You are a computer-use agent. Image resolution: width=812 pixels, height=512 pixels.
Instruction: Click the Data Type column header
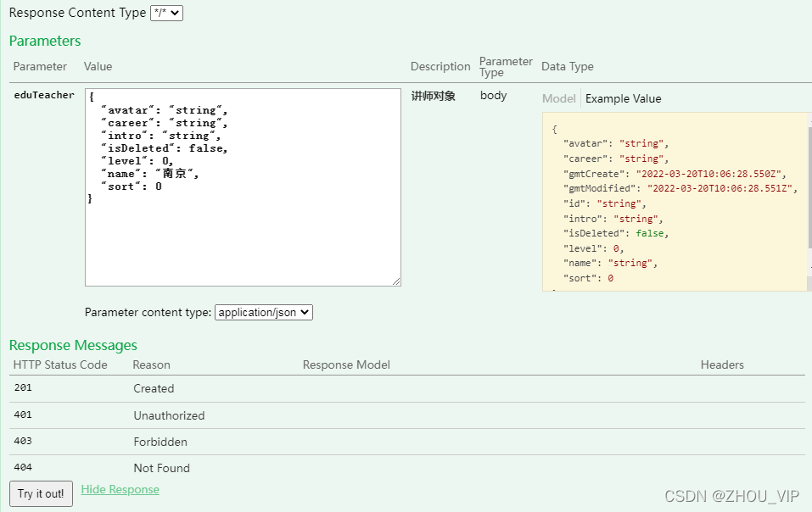tap(567, 66)
